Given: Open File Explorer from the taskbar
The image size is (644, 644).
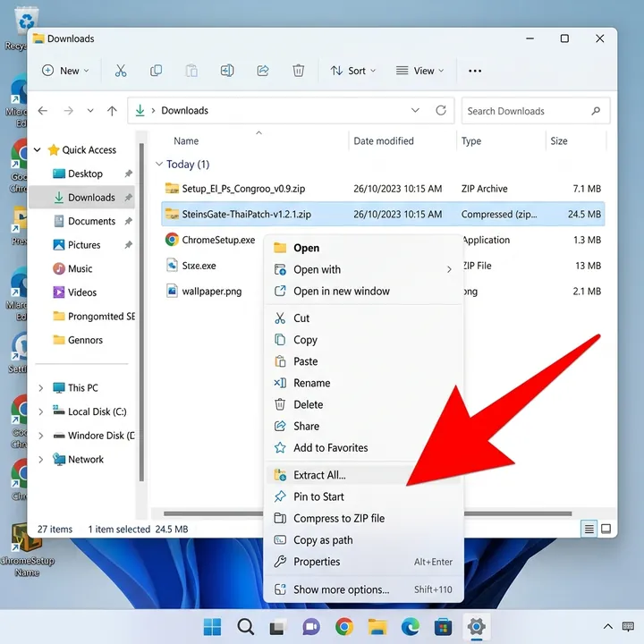Looking at the screenshot, I should pyautogui.click(x=377, y=627).
